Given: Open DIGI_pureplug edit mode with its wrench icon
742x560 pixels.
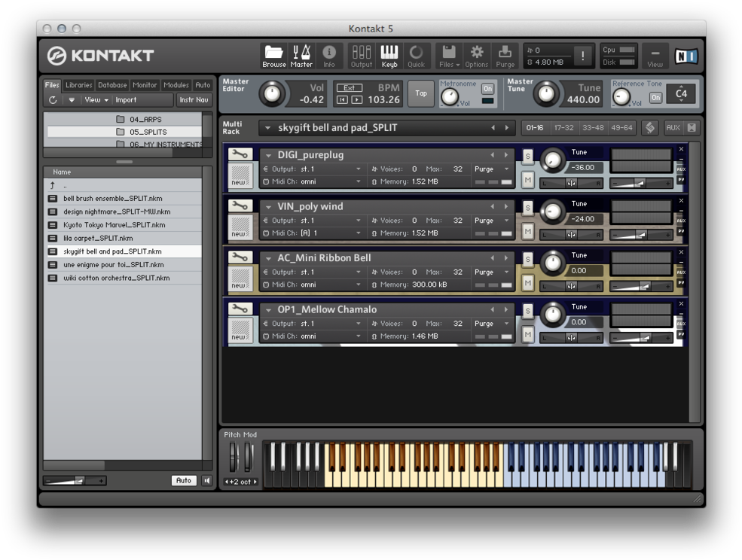Looking at the screenshot, I should pyautogui.click(x=240, y=154).
